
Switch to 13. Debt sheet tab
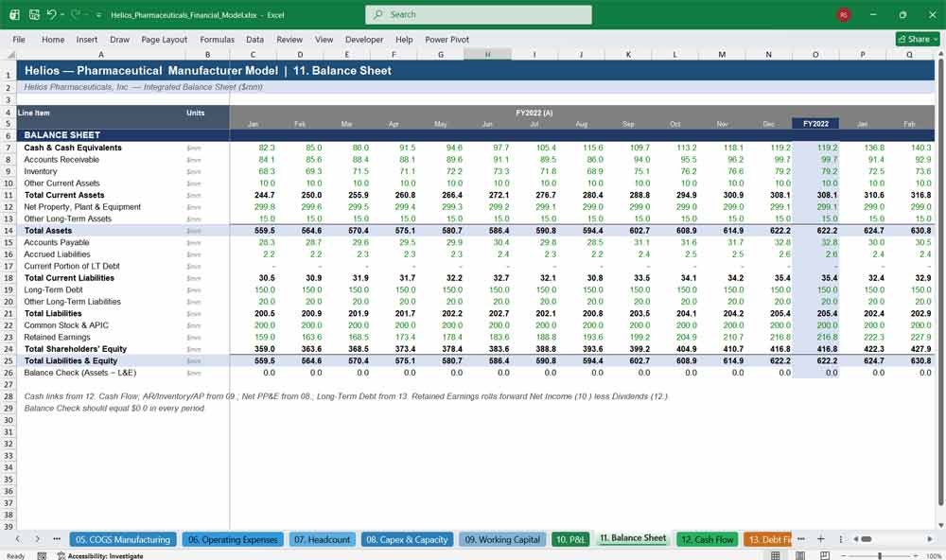(x=767, y=539)
